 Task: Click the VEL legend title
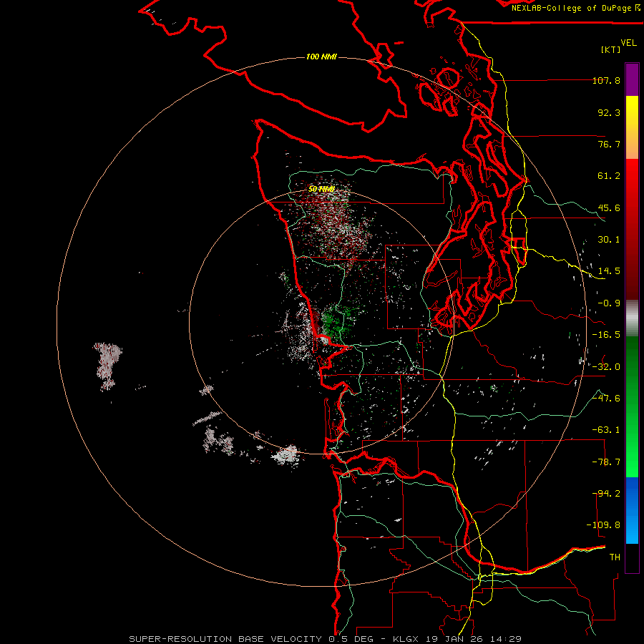coord(628,43)
